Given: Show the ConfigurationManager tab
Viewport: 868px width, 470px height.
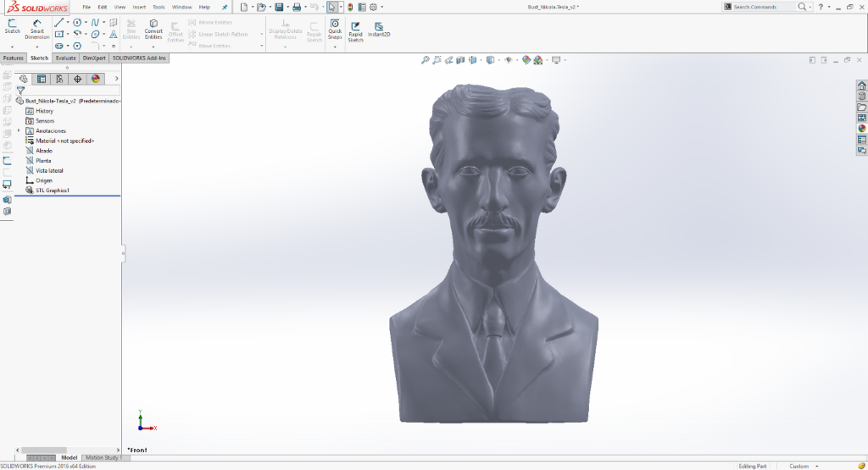Looking at the screenshot, I should click(59, 79).
